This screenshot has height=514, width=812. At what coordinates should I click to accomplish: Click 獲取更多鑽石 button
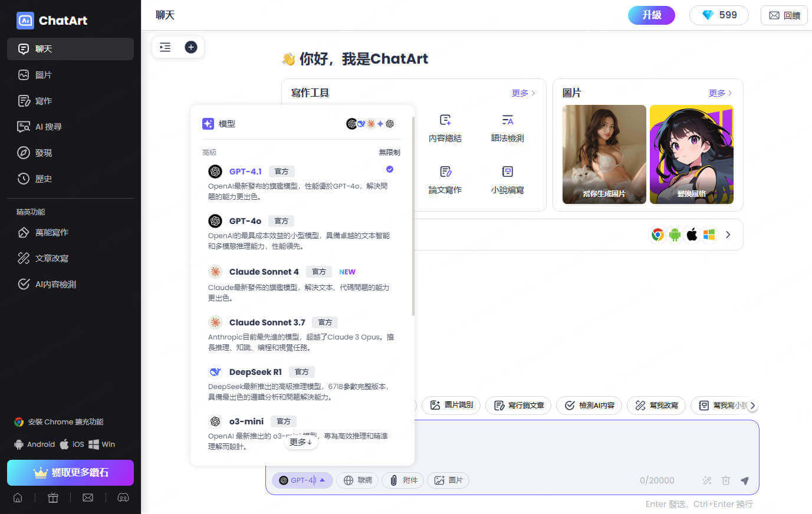(70, 473)
